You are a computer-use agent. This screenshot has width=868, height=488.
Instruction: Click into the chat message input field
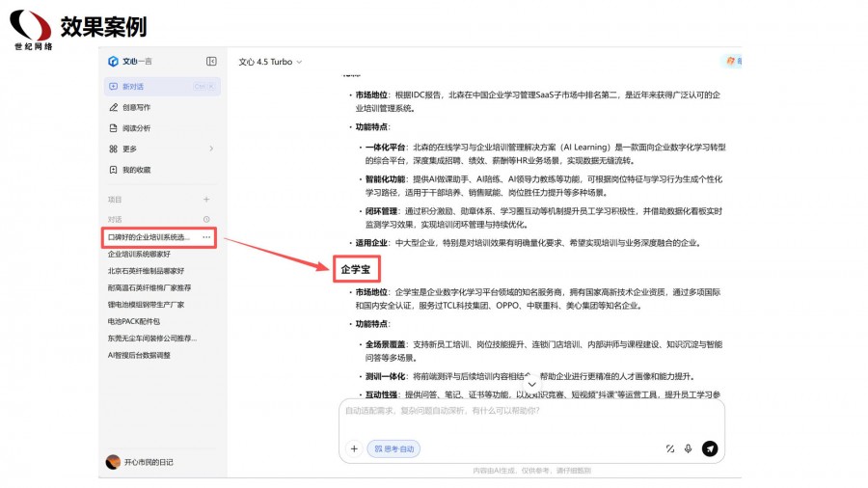pos(530,413)
